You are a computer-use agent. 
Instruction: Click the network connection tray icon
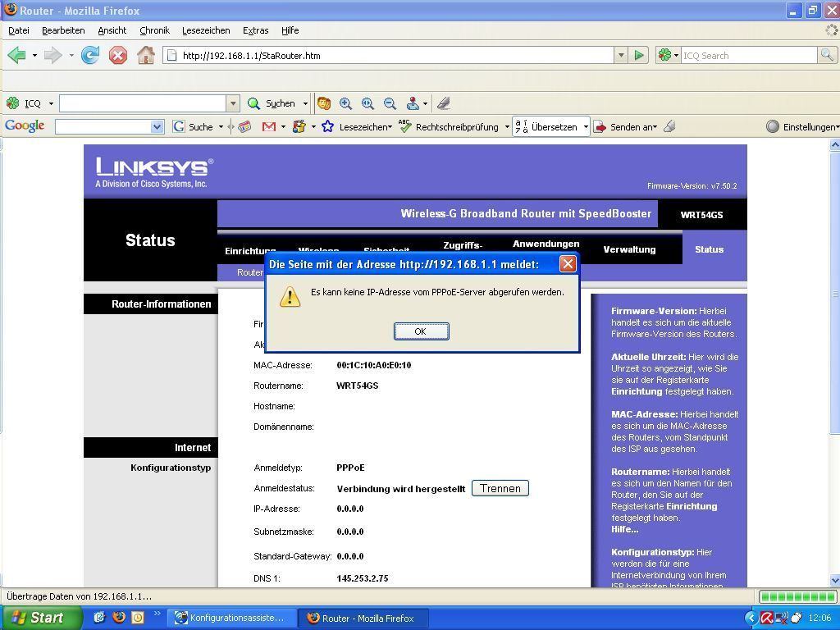click(782, 619)
